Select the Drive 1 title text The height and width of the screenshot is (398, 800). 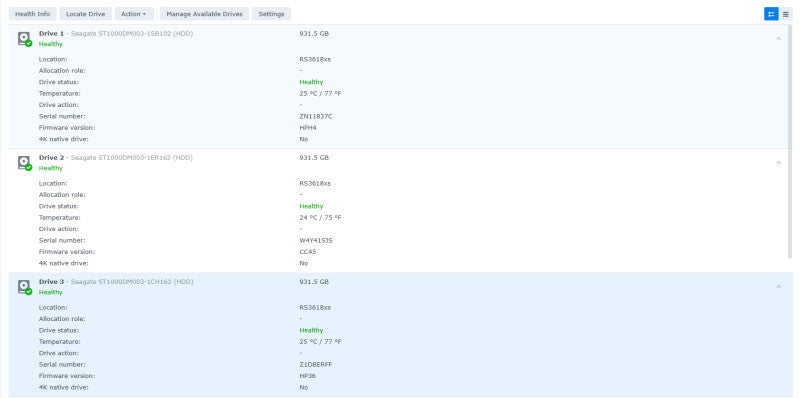pos(116,34)
